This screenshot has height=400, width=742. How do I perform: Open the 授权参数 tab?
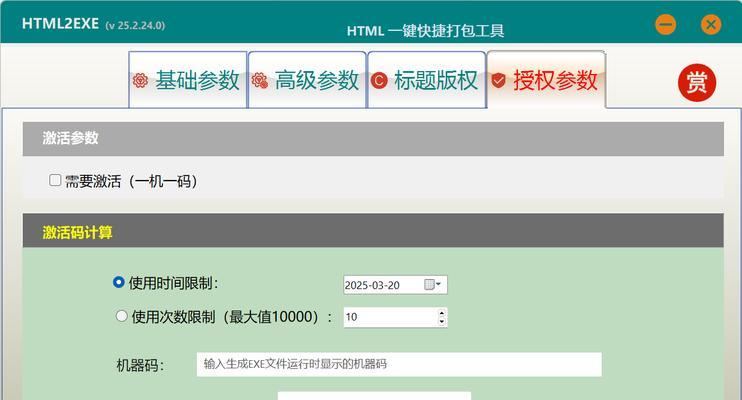tap(546, 80)
